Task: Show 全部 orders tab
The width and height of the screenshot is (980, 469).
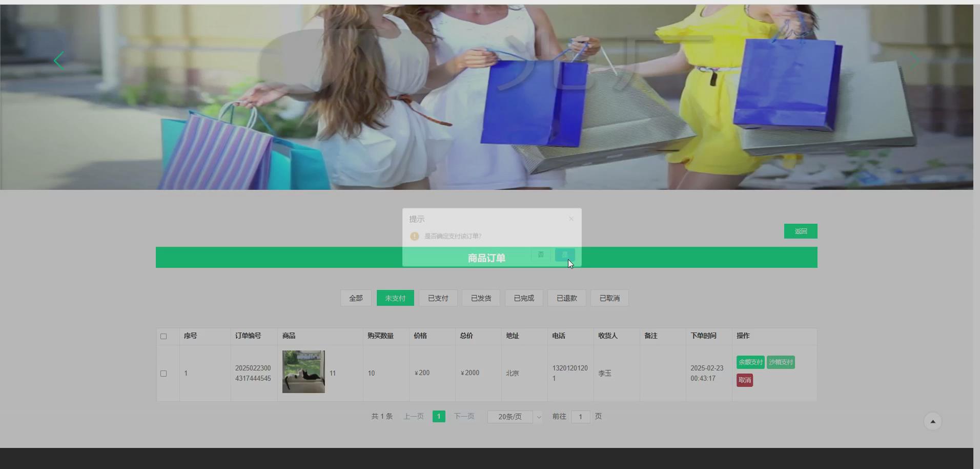Action: (x=356, y=298)
